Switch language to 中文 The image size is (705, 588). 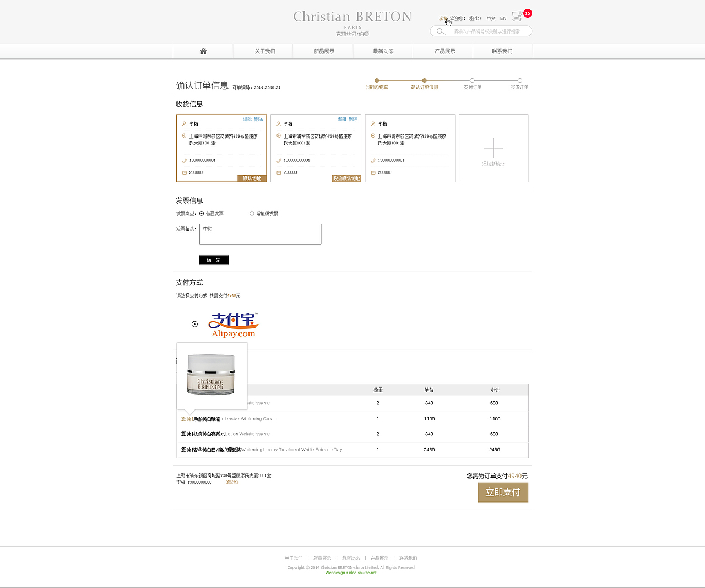click(491, 18)
